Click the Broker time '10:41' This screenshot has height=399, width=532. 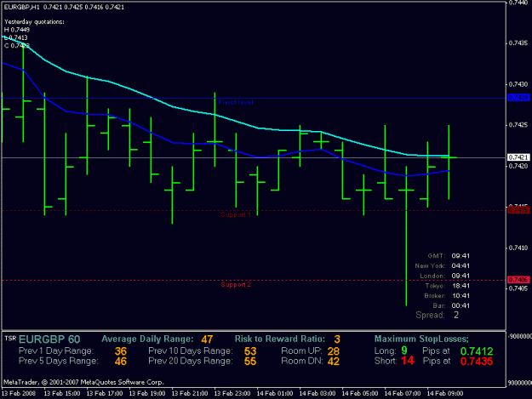[x=460, y=296]
